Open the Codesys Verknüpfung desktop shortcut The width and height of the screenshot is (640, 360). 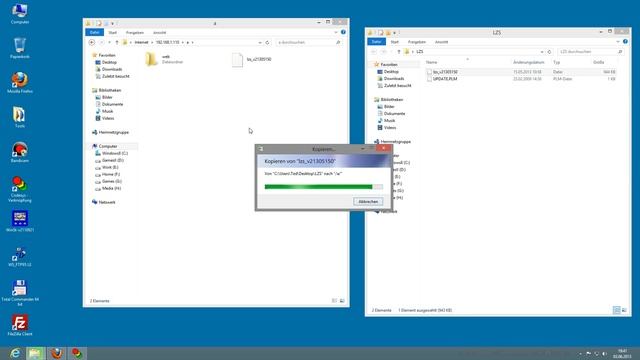[20, 189]
